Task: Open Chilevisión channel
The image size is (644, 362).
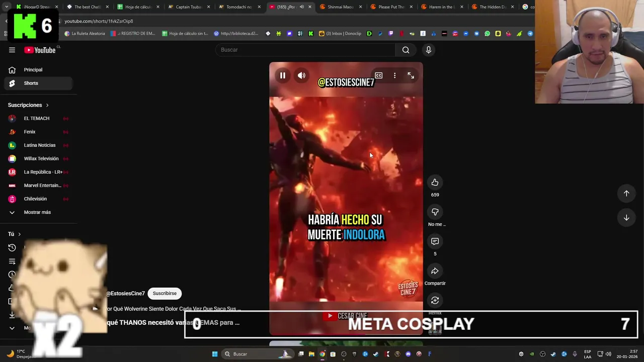Action: point(38,199)
